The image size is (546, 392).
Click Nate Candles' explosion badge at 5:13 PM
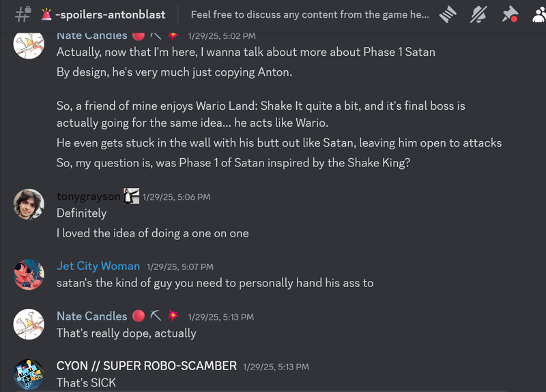(x=173, y=316)
